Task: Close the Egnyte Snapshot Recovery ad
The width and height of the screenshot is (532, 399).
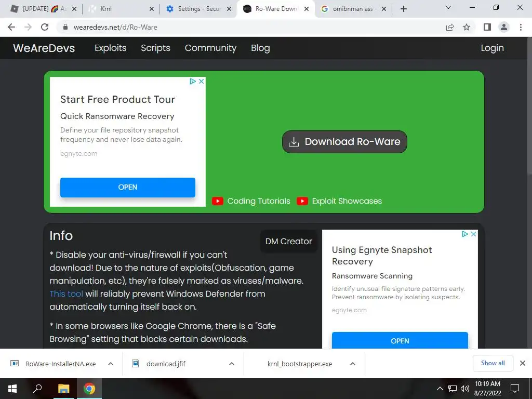Action: [474, 234]
